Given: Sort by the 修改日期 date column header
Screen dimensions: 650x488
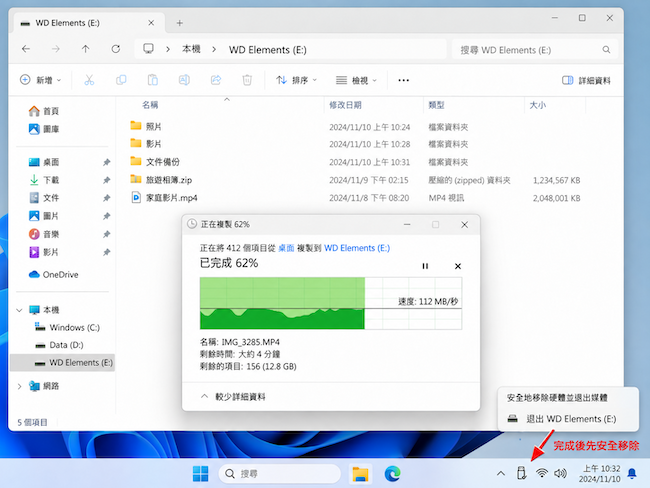Looking at the screenshot, I should coord(345,105).
